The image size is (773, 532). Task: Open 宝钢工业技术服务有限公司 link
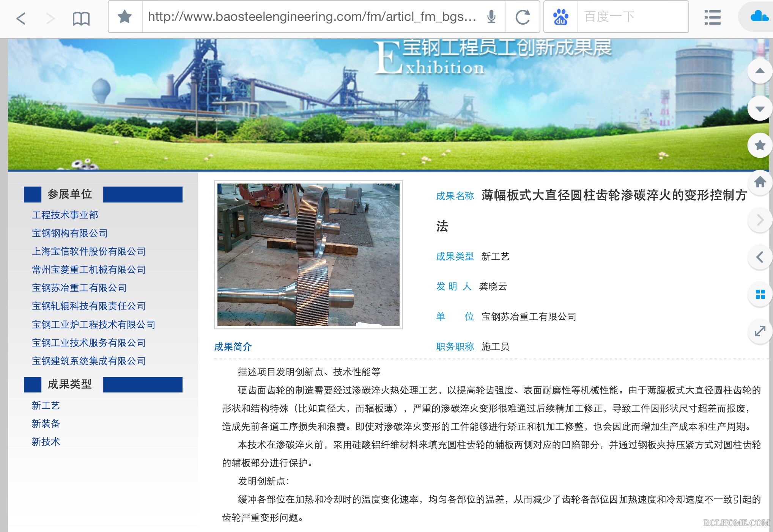point(89,343)
